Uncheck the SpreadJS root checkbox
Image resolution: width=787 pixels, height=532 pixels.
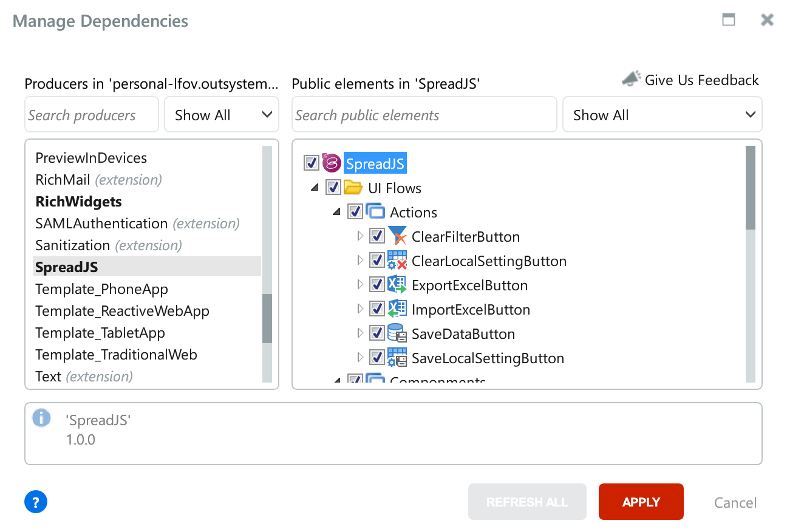(x=311, y=163)
